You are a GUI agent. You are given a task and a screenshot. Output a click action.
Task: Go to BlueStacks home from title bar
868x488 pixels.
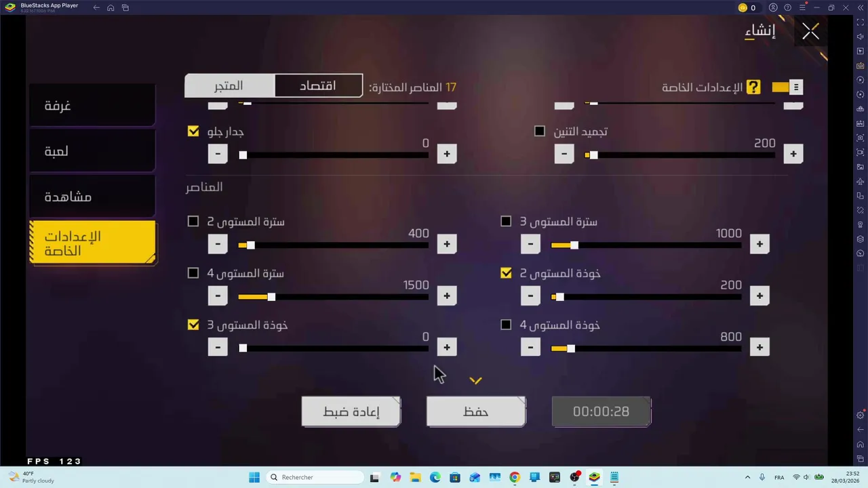(x=111, y=7)
